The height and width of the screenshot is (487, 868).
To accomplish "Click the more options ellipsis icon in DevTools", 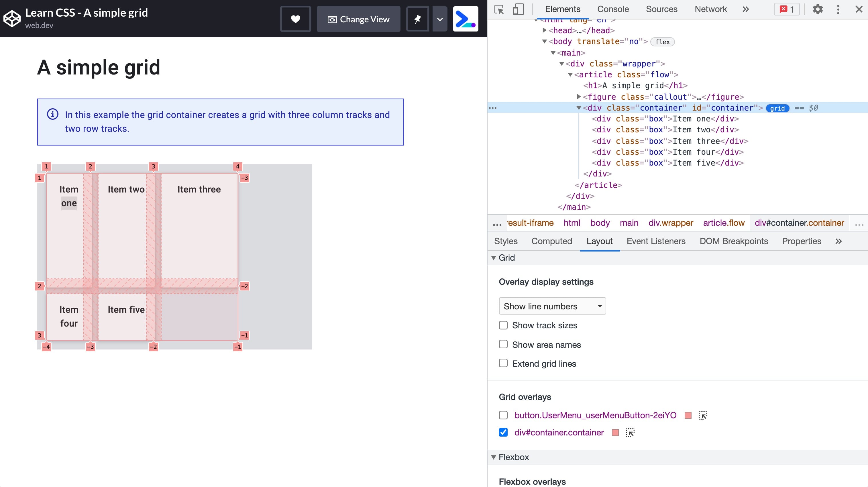I will [838, 9].
